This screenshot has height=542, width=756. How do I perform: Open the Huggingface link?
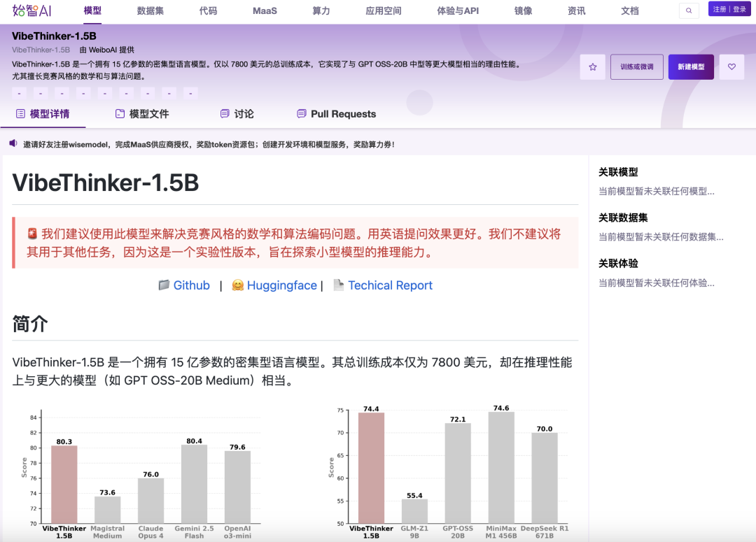(x=282, y=285)
